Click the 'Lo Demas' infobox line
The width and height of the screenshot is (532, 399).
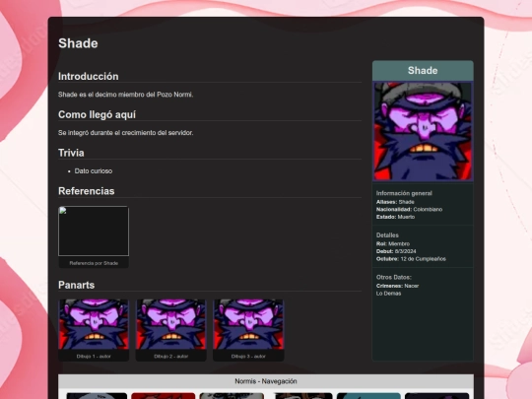click(388, 294)
